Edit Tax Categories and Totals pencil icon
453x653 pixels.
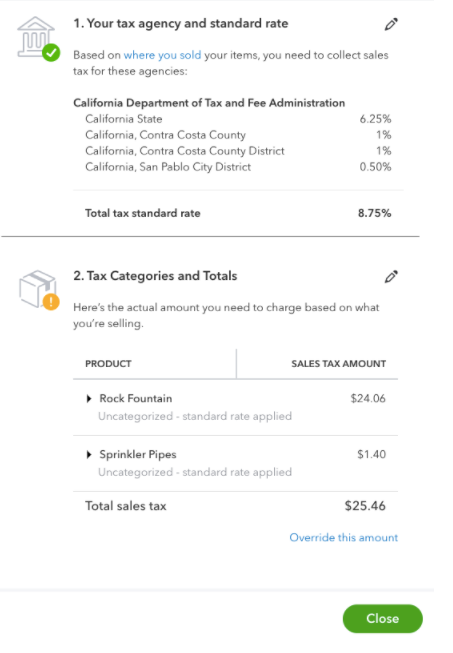[x=391, y=277]
